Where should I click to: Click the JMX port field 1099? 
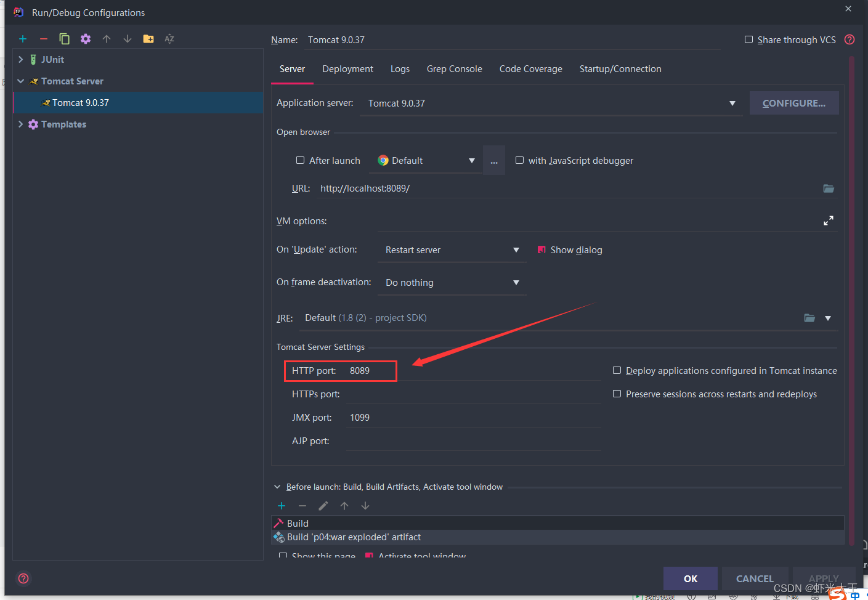(473, 418)
